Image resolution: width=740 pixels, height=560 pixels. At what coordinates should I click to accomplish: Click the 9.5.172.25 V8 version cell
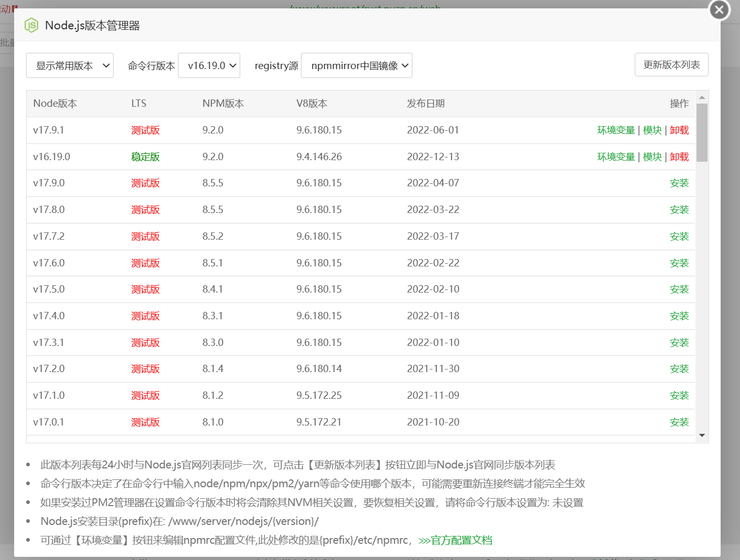[319, 396]
